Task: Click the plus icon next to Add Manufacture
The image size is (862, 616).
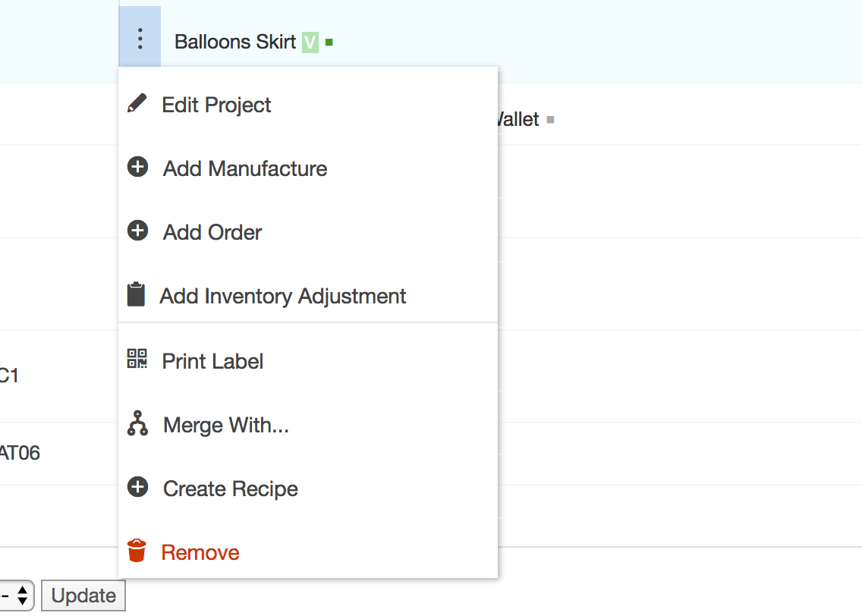Action: click(x=137, y=167)
